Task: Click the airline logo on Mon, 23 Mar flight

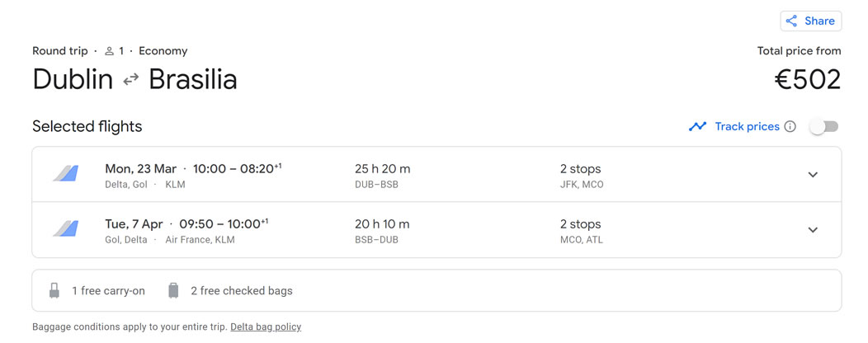Action: 66,175
